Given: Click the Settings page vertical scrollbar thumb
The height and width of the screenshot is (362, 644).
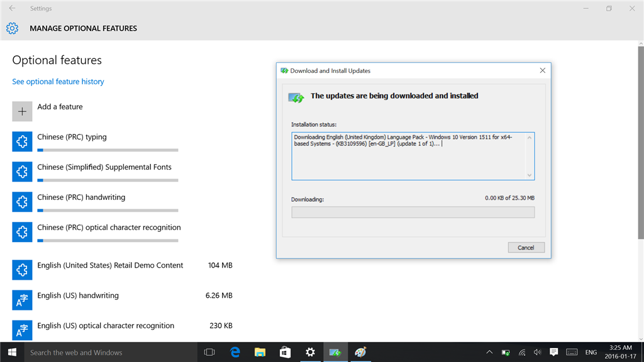Looking at the screenshot, I should coord(641,143).
